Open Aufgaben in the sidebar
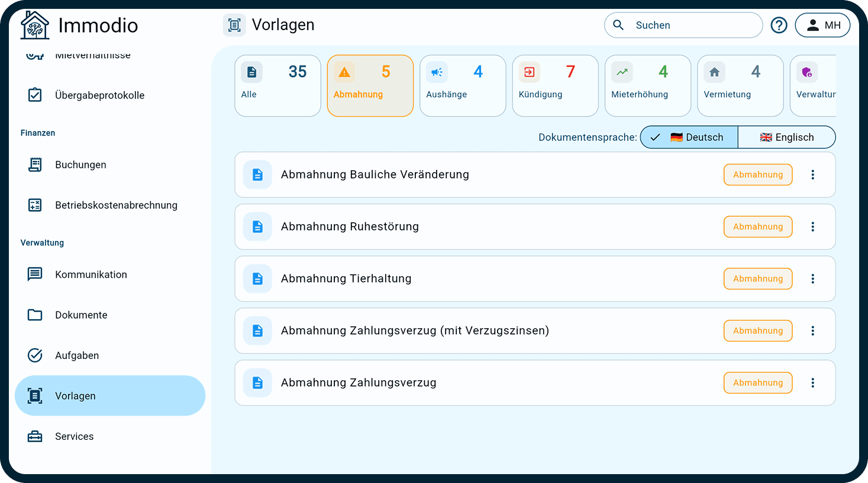This screenshot has height=483, width=868. (110, 355)
